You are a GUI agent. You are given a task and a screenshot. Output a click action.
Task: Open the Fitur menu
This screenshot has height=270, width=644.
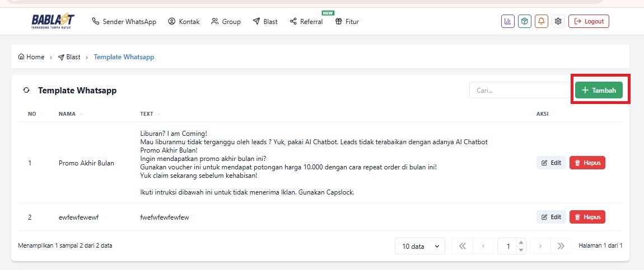click(x=347, y=21)
